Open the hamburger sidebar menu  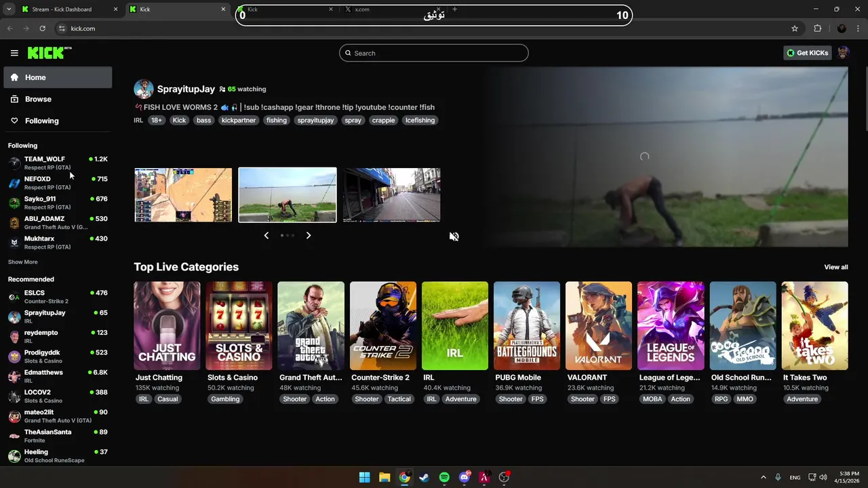pyautogui.click(x=14, y=53)
